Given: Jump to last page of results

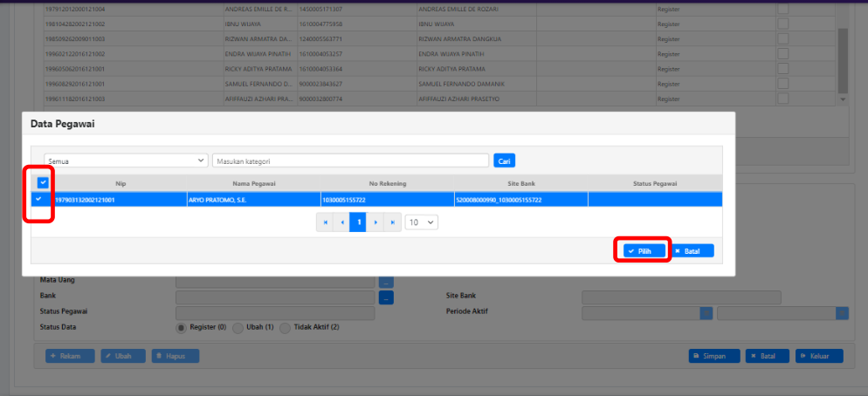Looking at the screenshot, I should point(393,222).
